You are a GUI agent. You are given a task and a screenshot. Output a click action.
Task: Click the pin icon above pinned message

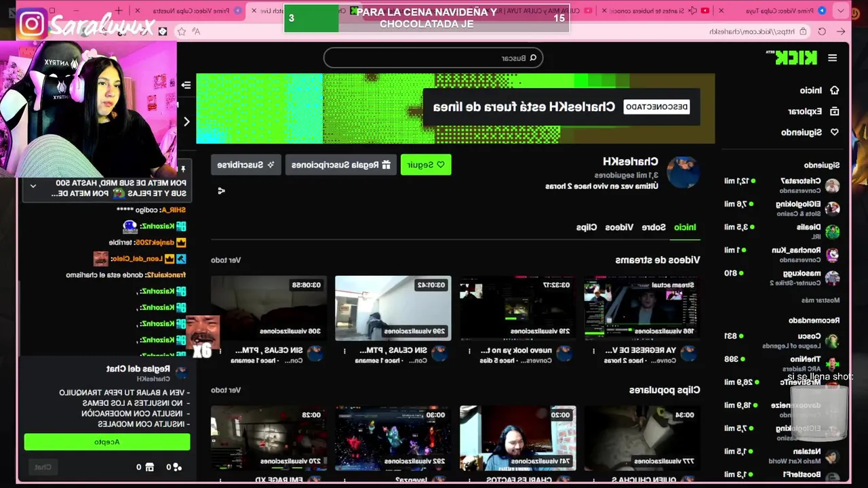coord(183,169)
